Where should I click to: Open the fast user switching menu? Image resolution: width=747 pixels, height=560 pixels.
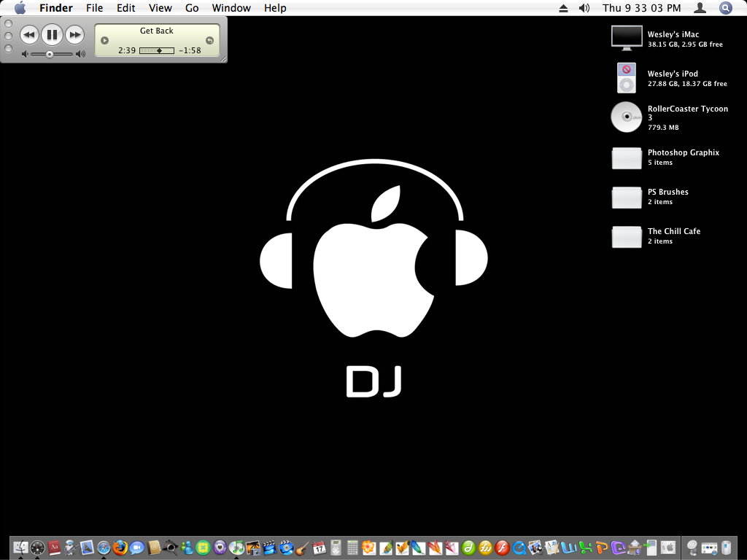coord(700,8)
